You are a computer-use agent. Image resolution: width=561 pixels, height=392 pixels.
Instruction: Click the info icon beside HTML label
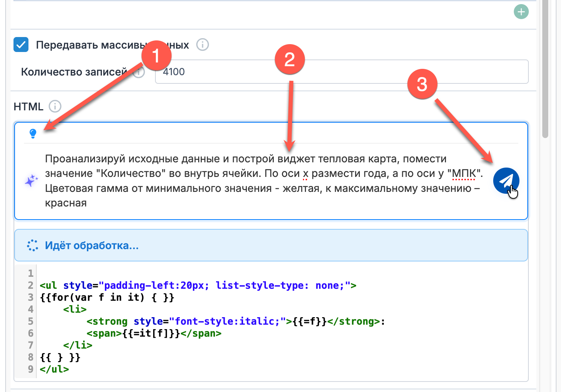click(55, 107)
